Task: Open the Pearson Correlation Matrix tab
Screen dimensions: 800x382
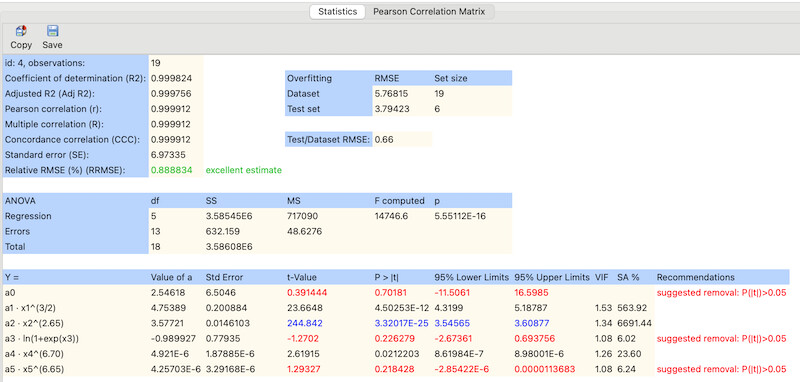Action: [430, 12]
